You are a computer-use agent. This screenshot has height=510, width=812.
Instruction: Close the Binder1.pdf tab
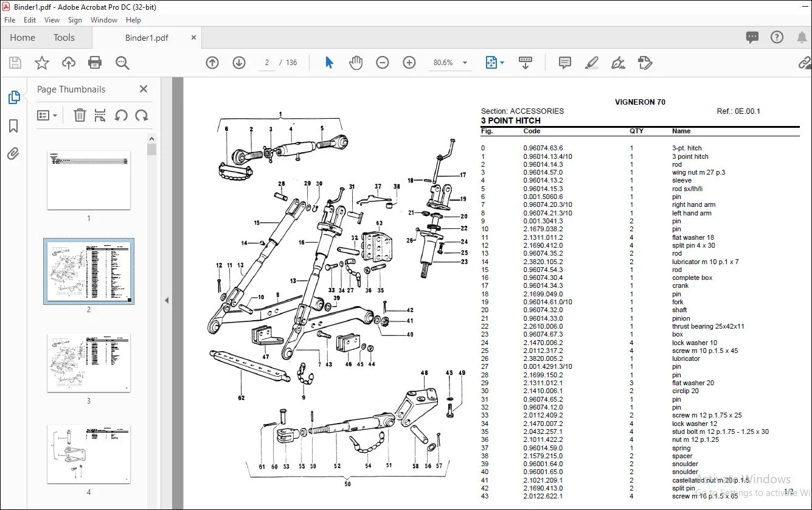(x=194, y=38)
